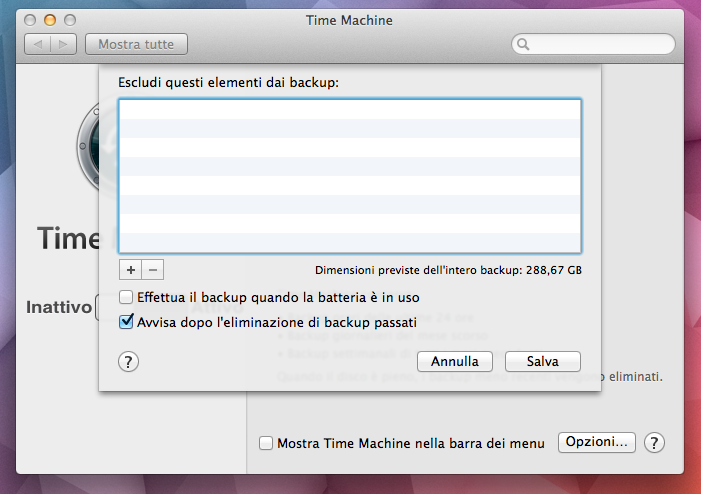The image size is (701, 494).
Task: Click the minus button to remove exclusion
Action: 153,270
